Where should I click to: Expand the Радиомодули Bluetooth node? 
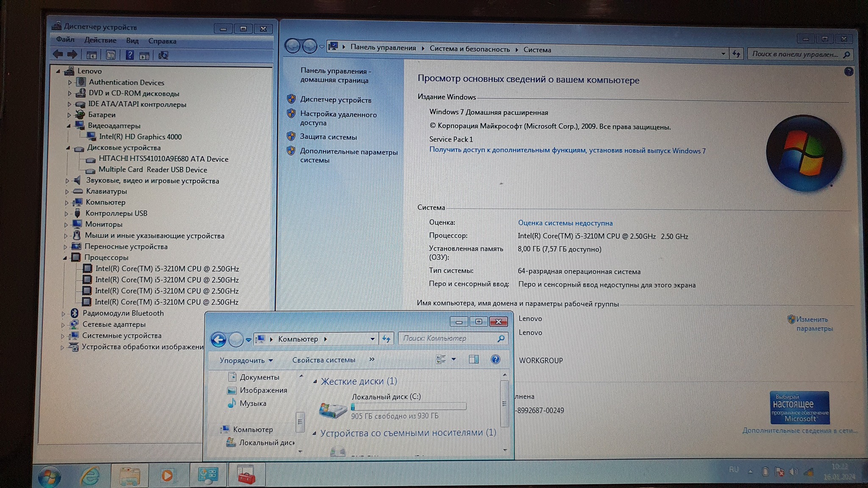click(63, 313)
